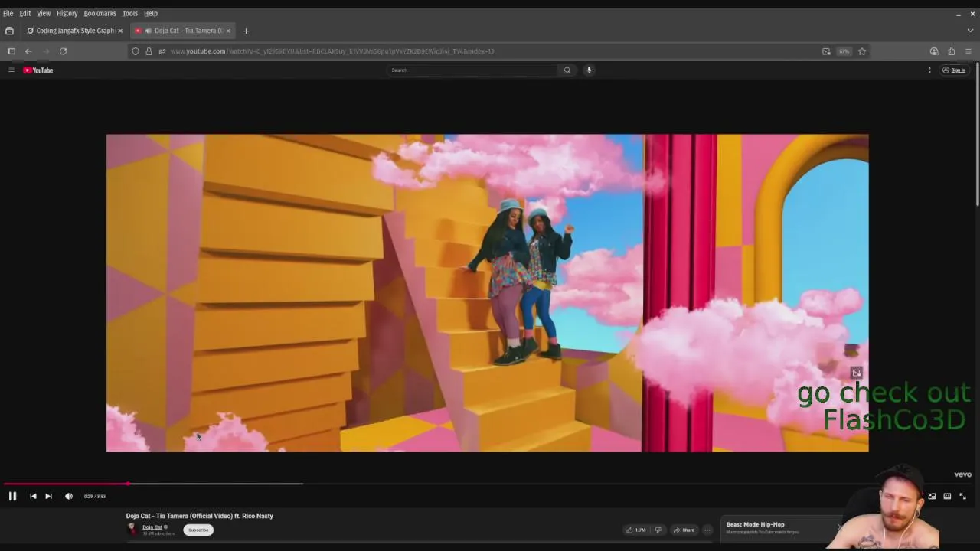Open the YouTube guide hamburger menu

11,70
